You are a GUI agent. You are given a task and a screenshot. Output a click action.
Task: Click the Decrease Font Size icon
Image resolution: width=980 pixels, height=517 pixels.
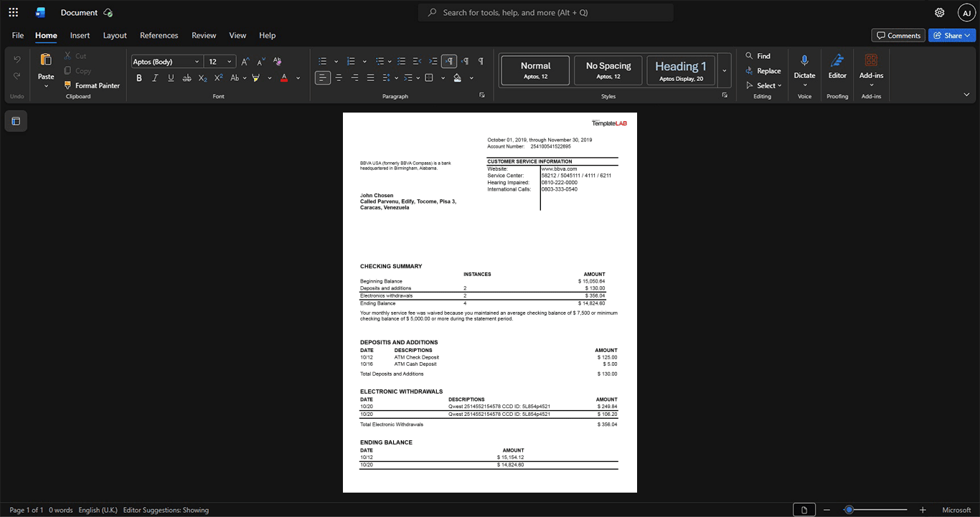coord(261,62)
